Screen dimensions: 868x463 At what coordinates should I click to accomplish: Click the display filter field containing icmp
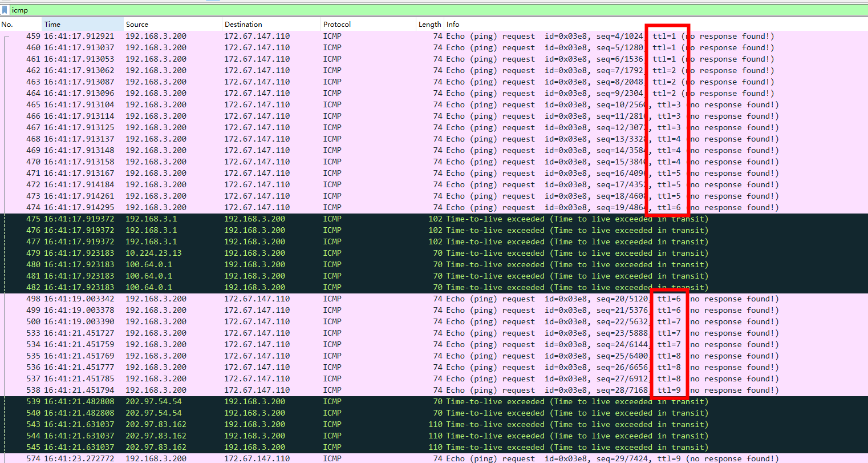[439, 10]
